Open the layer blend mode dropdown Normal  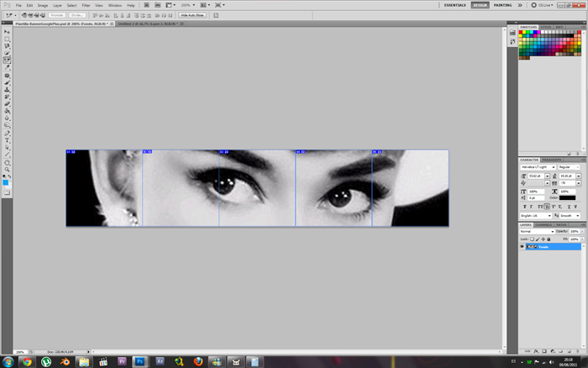538,232
